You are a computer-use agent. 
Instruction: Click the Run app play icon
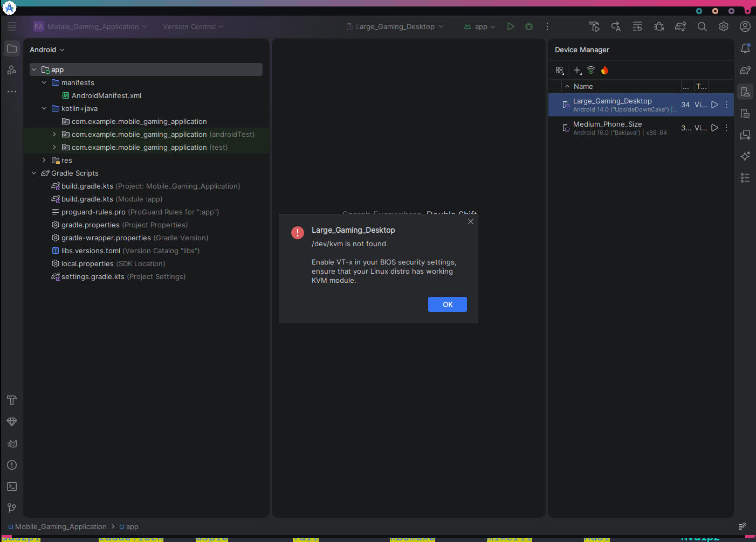point(510,26)
